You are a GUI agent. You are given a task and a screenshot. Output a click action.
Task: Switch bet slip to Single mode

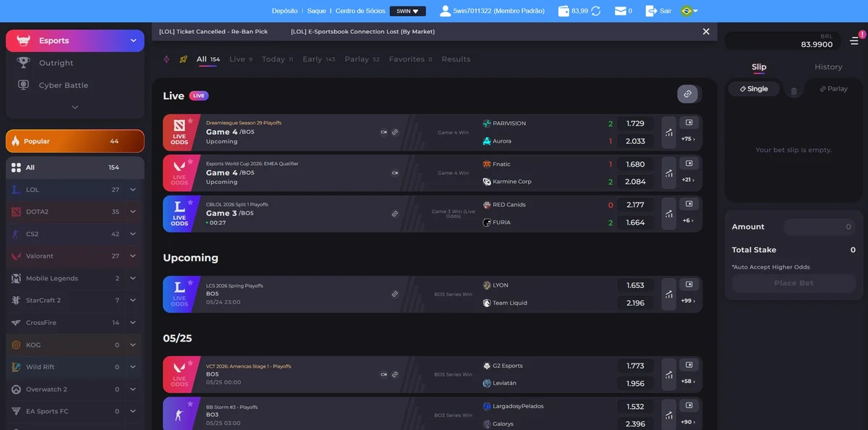pos(754,89)
